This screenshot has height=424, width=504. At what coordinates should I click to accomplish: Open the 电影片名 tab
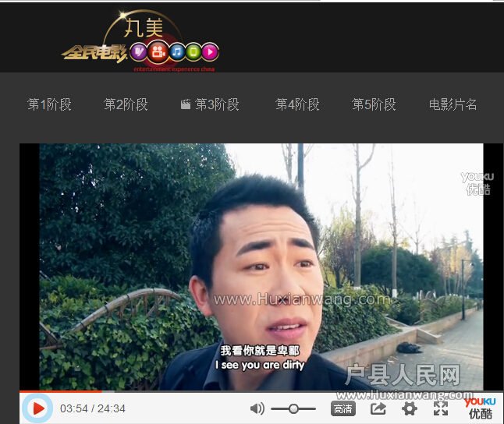click(x=453, y=104)
